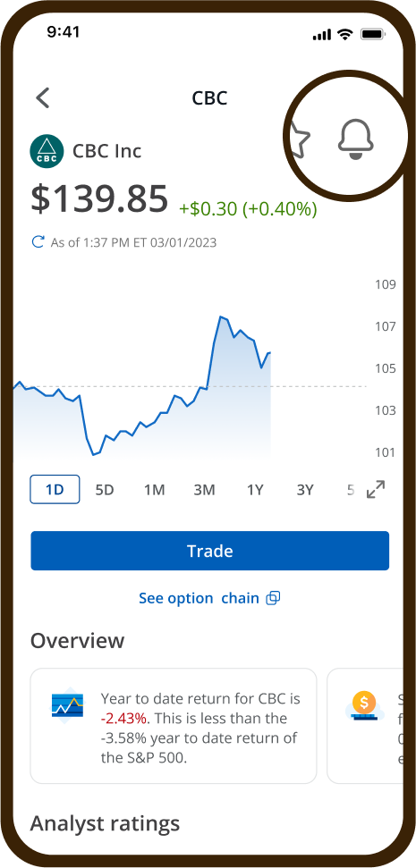The image size is (416, 868).
Task: Choose the 3Y chart range
Action: [305, 489]
